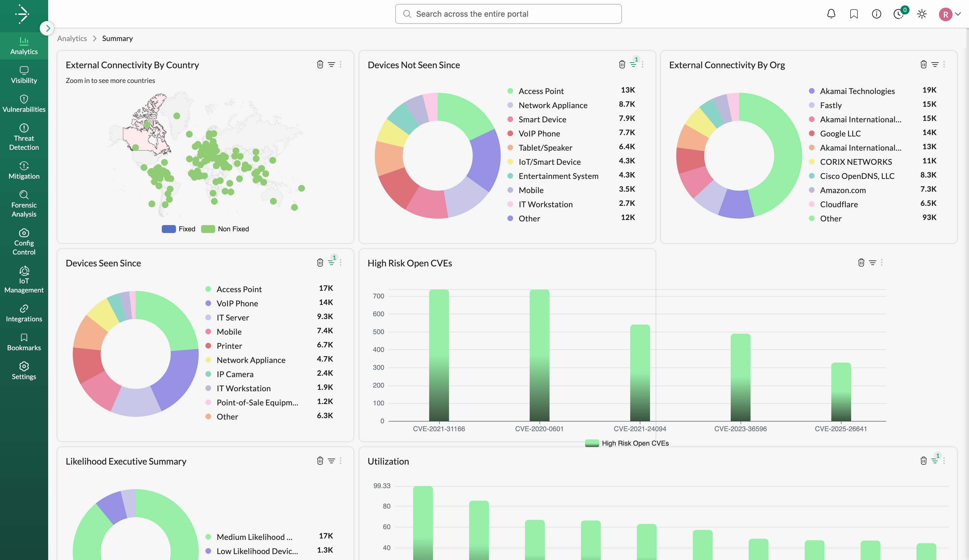
Task: Open the Integrations page
Action: pyautogui.click(x=24, y=313)
